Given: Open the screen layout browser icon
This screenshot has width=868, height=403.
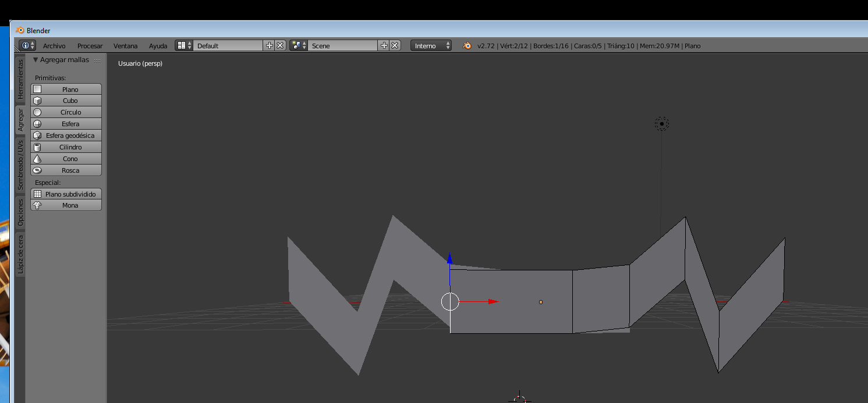Looking at the screenshot, I should point(184,45).
